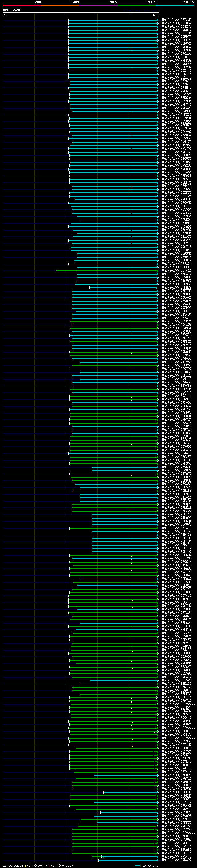Select subject UniRef100_A9NLE6
Viewport: 197px width, 868px height.
(x=176, y=64)
